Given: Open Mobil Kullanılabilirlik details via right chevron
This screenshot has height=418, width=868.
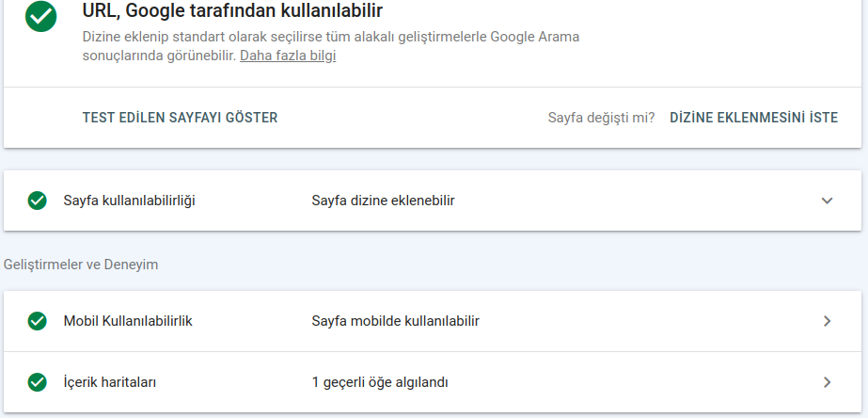Looking at the screenshot, I should point(827,321).
